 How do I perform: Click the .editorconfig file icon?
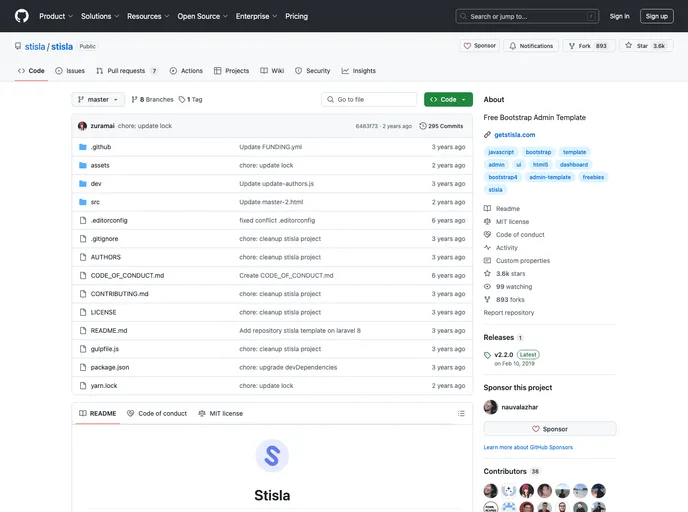point(82,220)
